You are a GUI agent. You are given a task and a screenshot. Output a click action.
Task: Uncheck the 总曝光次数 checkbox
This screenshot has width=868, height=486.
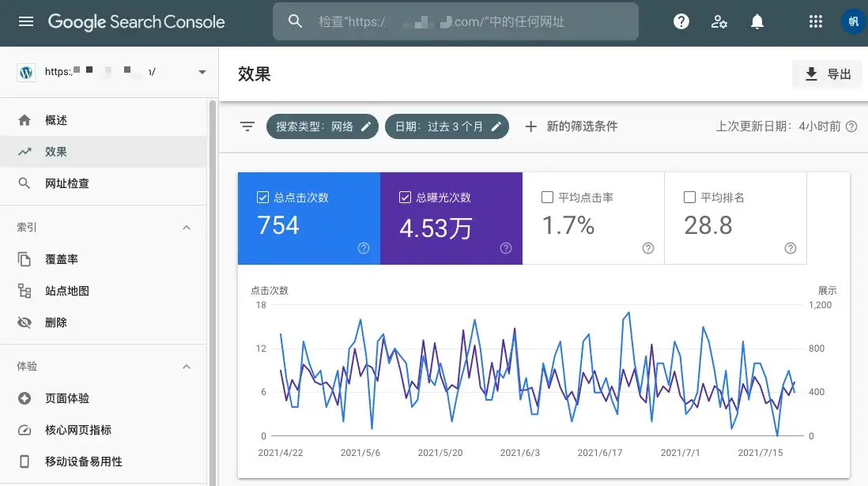pos(406,197)
